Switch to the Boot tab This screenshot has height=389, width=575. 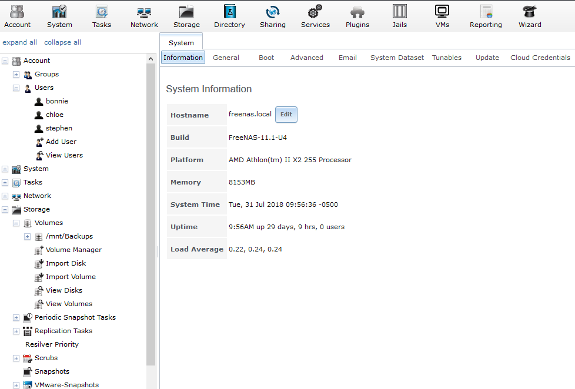click(x=266, y=58)
